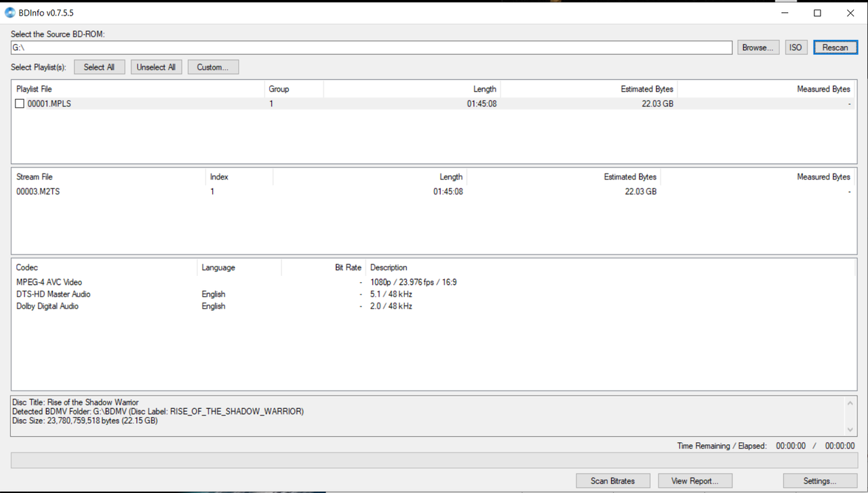The image size is (868, 493).
Task: Click the Codec column header
Action: [x=104, y=267]
